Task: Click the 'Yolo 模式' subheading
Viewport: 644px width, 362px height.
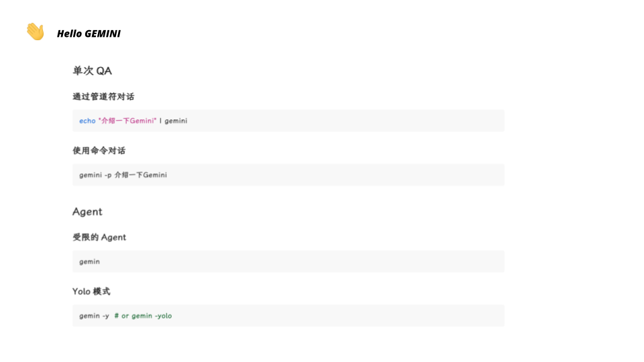Action: 91,292
